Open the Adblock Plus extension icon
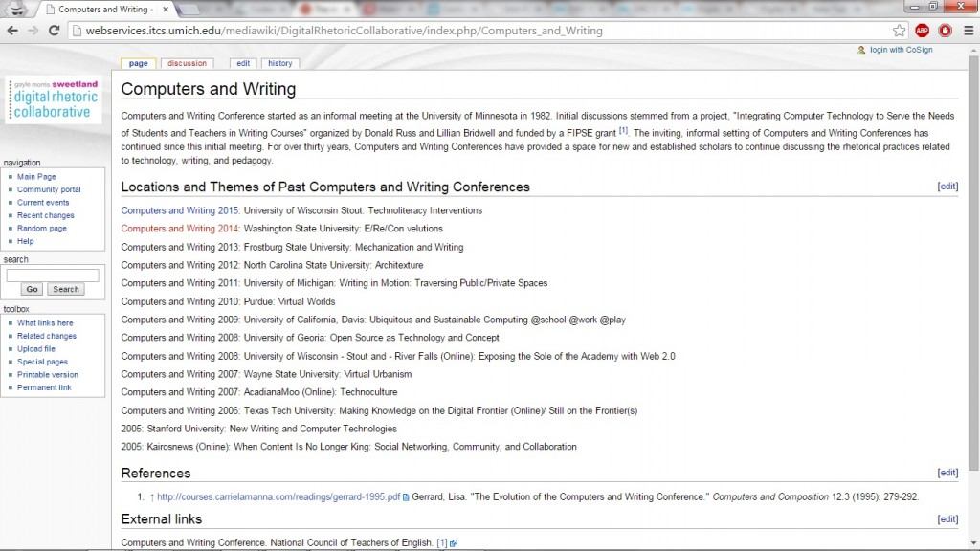The width and height of the screenshot is (980, 551). coord(922,31)
